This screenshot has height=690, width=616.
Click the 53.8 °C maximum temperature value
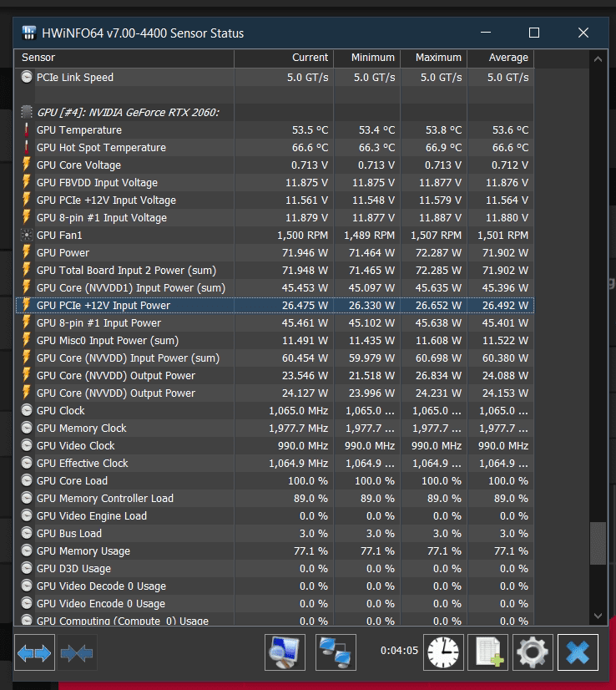(x=444, y=129)
